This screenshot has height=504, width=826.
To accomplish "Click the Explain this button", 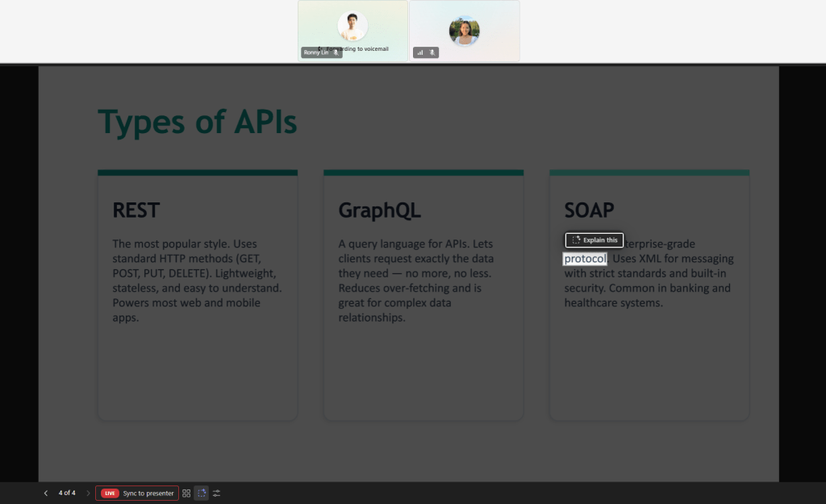I will pos(594,240).
